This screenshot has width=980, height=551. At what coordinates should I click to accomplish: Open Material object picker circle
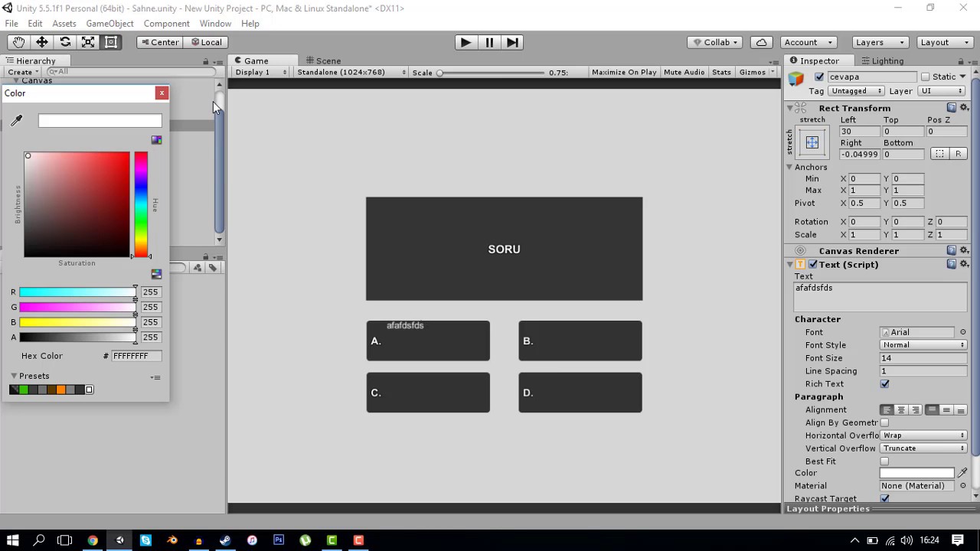click(963, 486)
